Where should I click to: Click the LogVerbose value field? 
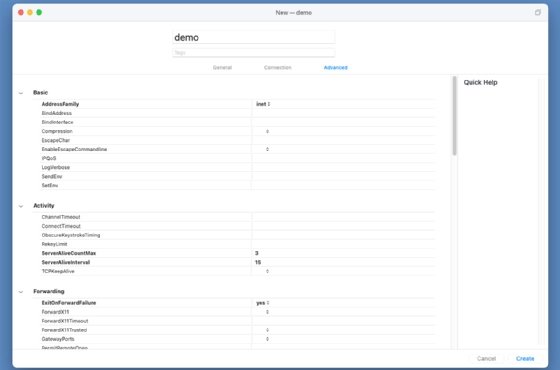pyautogui.click(x=343, y=168)
